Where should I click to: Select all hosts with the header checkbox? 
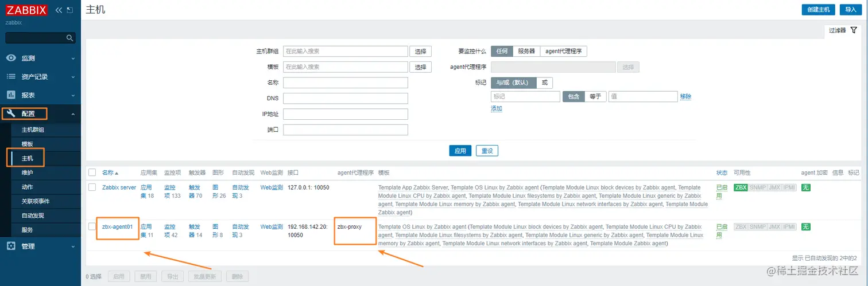92,173
